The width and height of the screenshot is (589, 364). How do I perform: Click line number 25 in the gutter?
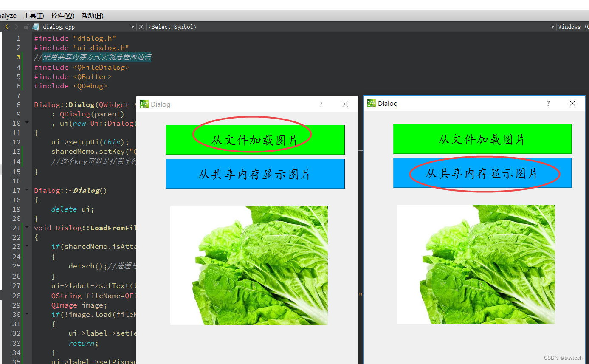[x=17, y=266]
